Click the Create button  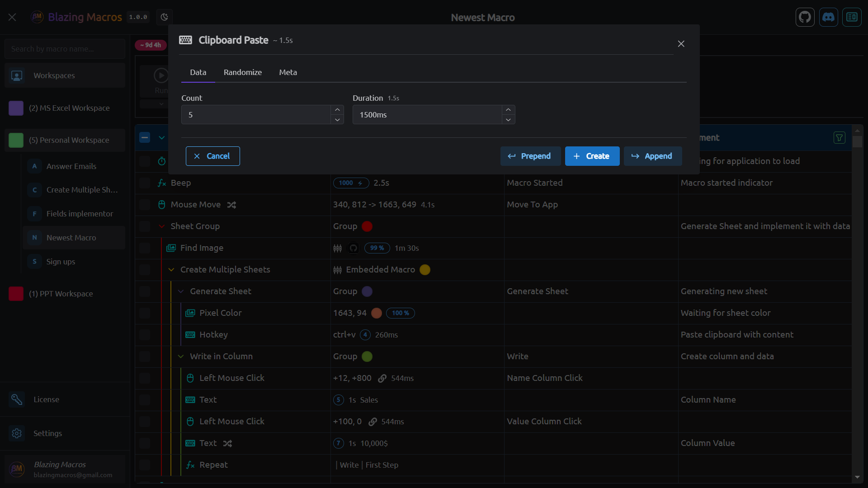[592, 156]
